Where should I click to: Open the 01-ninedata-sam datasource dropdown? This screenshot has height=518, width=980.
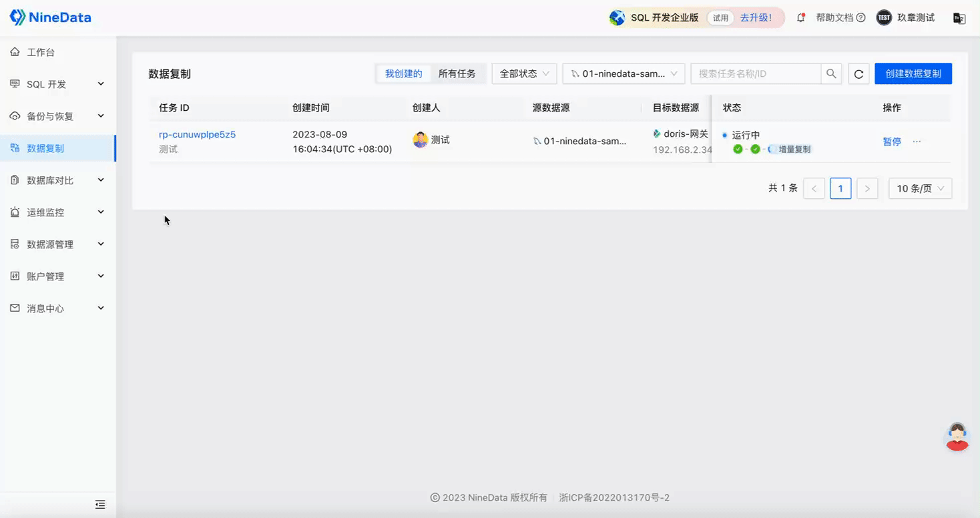[x=623, y=73]
